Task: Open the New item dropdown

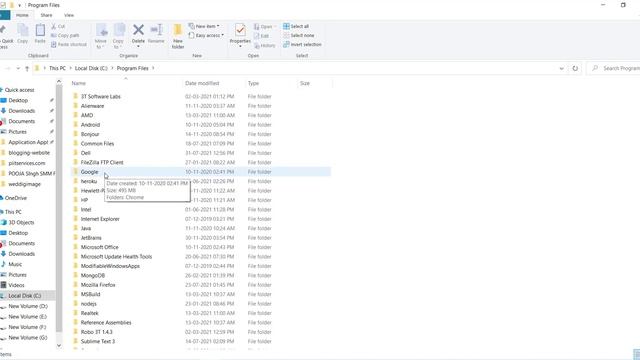Action: (x=204, y=26)
